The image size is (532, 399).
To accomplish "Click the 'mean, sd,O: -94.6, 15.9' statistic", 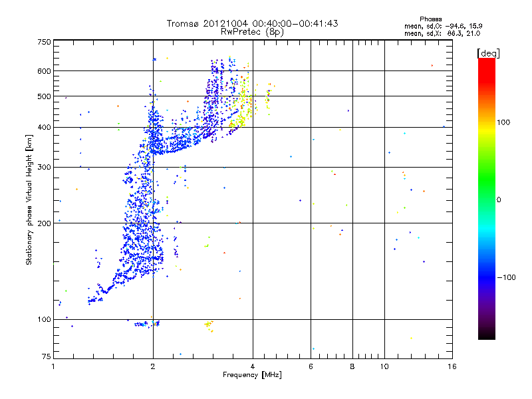I will (443, 26).
